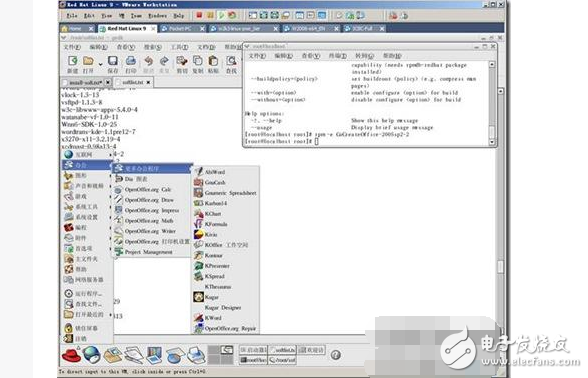Click the copy icon in gedit toolbar
This screenshot has width=588, height=378.
click(198, 61)
